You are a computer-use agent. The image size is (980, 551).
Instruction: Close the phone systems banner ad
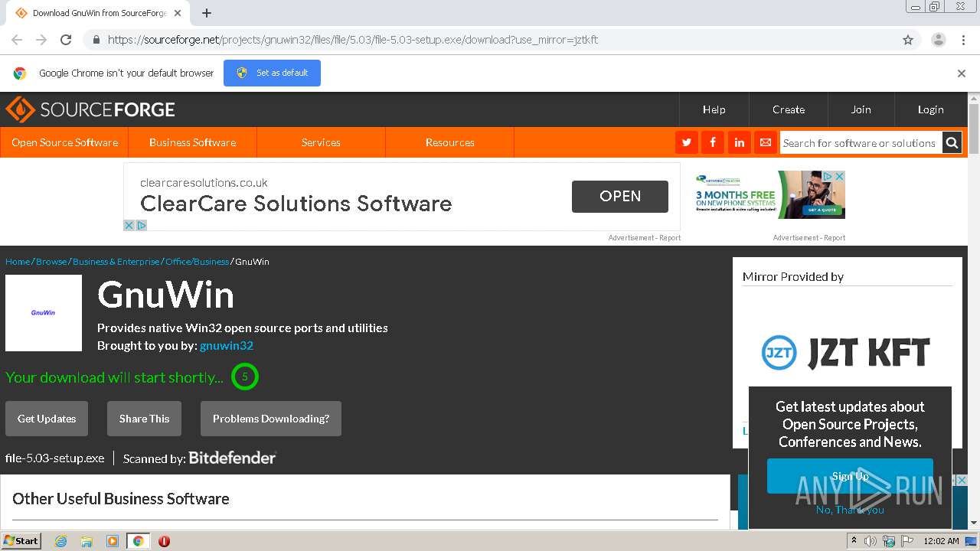point(839,176)
